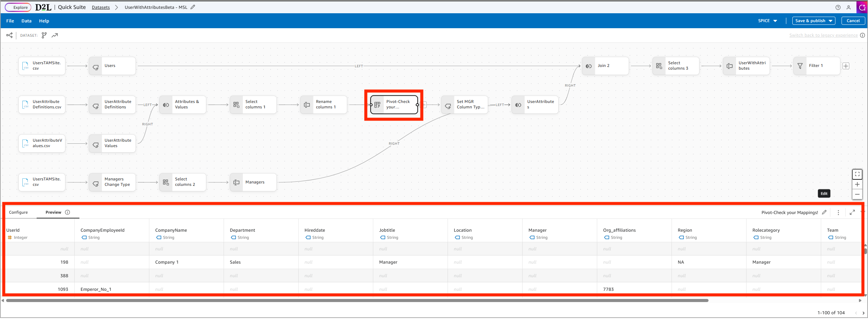The image size is (868, 319).
Task: Click the Explore button
Action: click(18, 7)
